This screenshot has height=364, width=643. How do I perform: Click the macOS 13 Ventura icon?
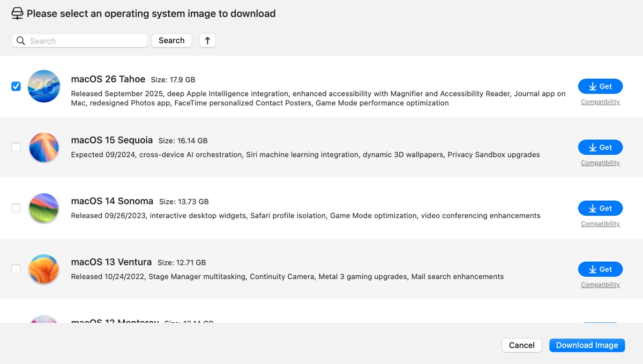43,269
